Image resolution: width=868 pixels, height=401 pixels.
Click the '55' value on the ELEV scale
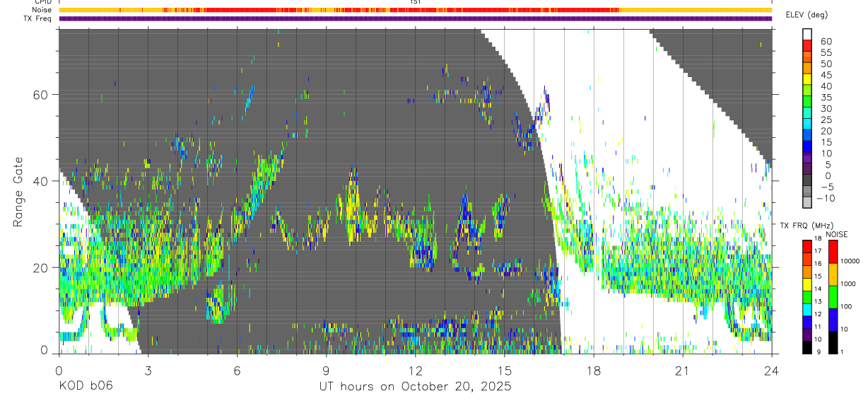pos(826,53)
